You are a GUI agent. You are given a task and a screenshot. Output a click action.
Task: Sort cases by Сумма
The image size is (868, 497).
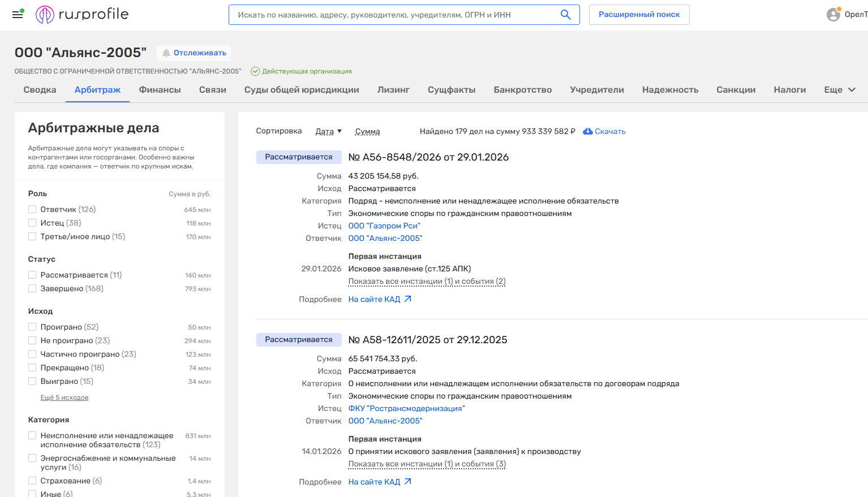tap(367, 131)
